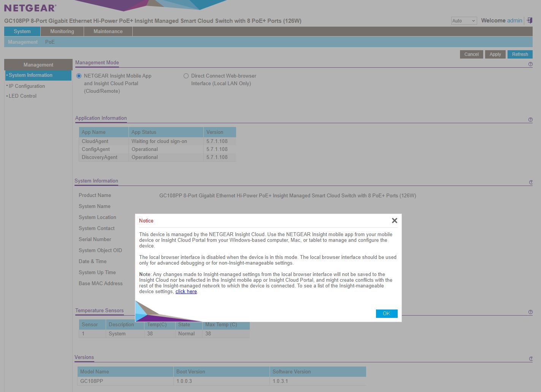Open the Auto language dropdown
The width and height of the screenshot is (541, 392).
point(464,21)
